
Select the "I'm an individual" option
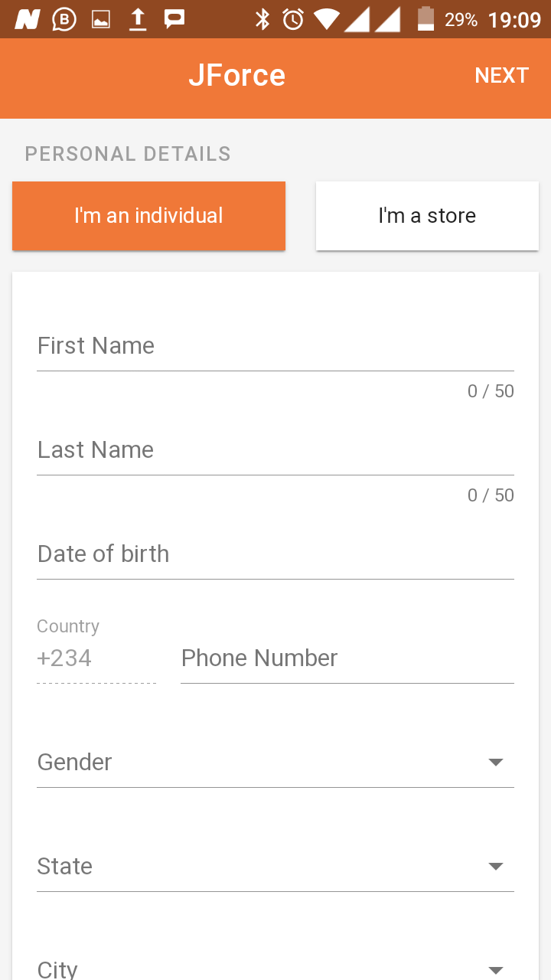[148, 216]
